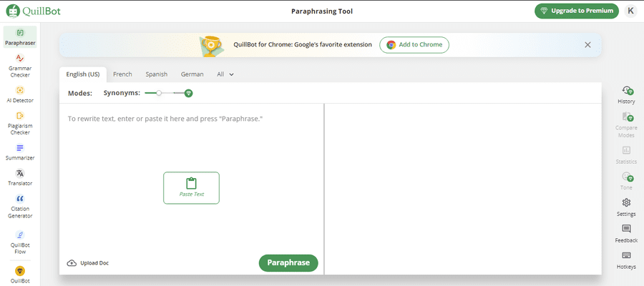
Task: Click the QuillBot for Chrome banner text
Action: click(303, 45)
